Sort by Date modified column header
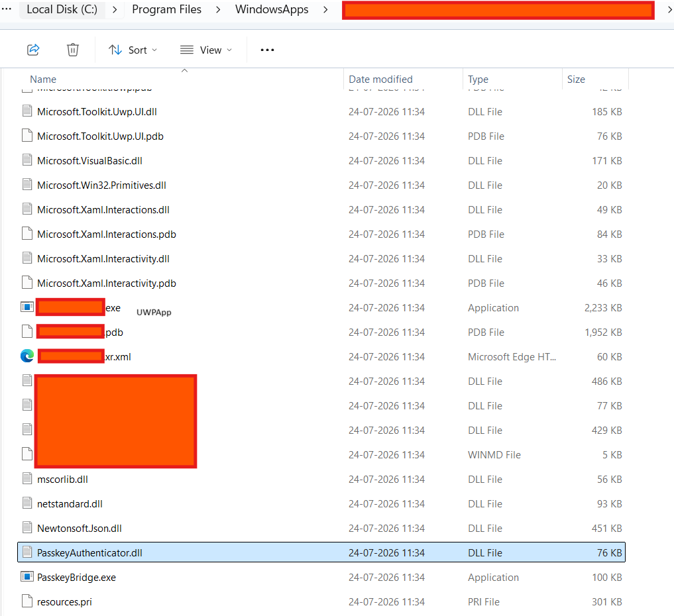The image size is (674, 616). tap(380, 79)
